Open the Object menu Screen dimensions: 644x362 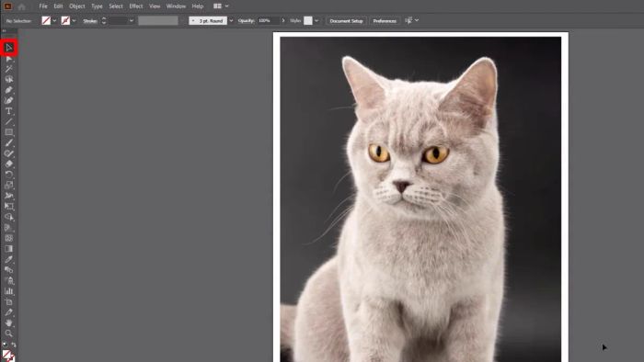click(x=76, y=6)
